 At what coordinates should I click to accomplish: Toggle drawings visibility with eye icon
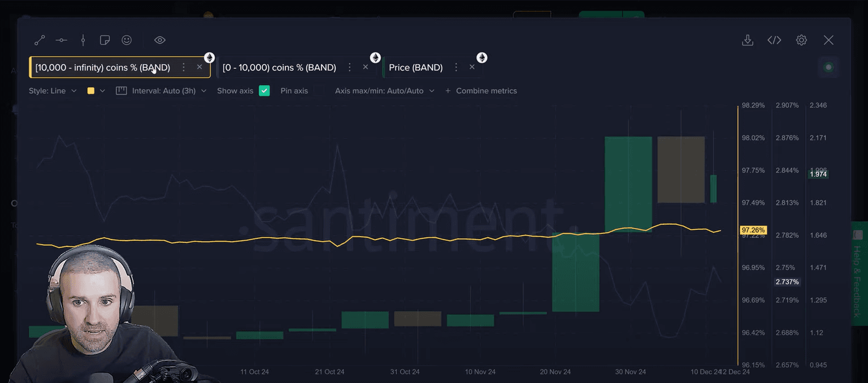point(159,40)
